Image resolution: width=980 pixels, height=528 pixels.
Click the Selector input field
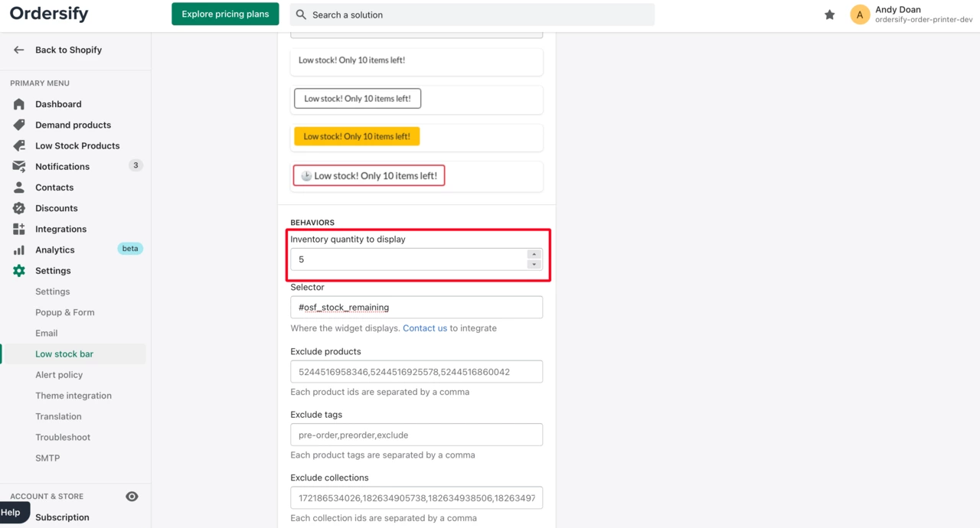tap(416, 308)
